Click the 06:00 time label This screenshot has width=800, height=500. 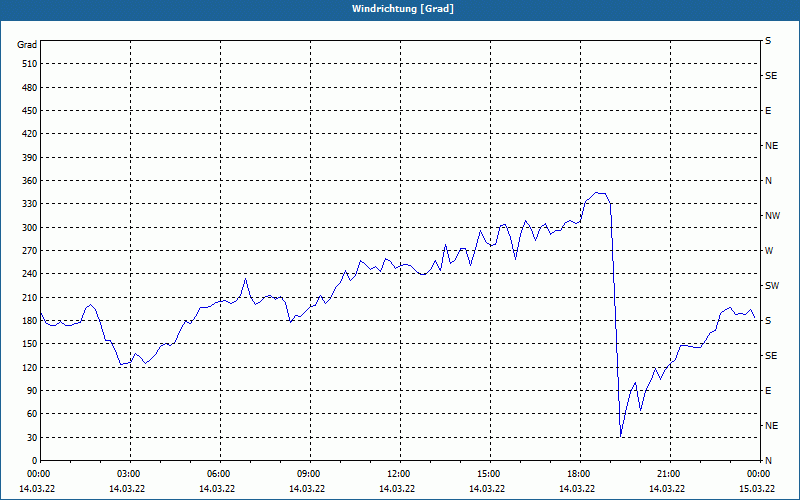tap(218, 474)
